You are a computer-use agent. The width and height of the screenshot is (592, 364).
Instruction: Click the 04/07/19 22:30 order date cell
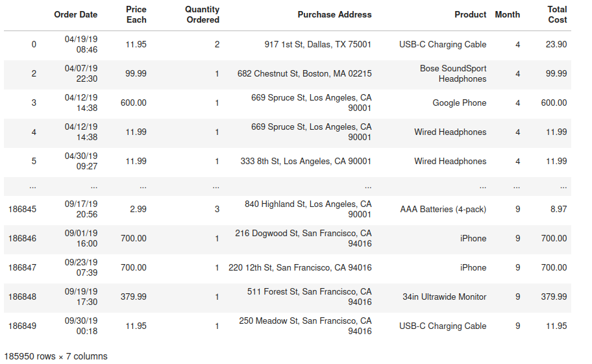(x=81, y=73)
